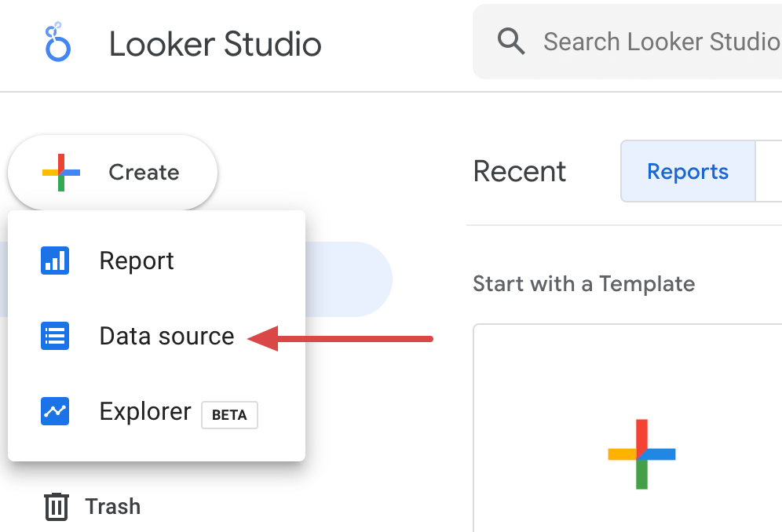Choose Explorer from the Create menu
Screen dimensions: 782x532
pos(156,411)
